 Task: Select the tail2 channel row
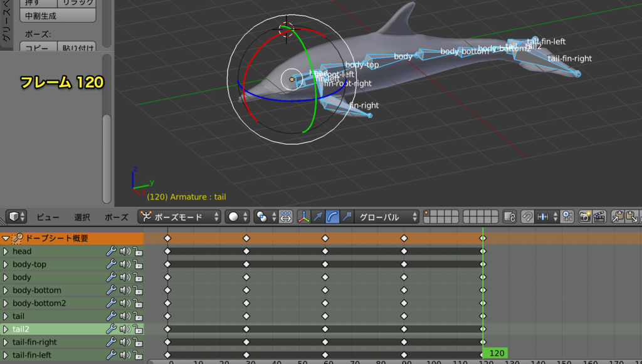[x=71, y=329]
